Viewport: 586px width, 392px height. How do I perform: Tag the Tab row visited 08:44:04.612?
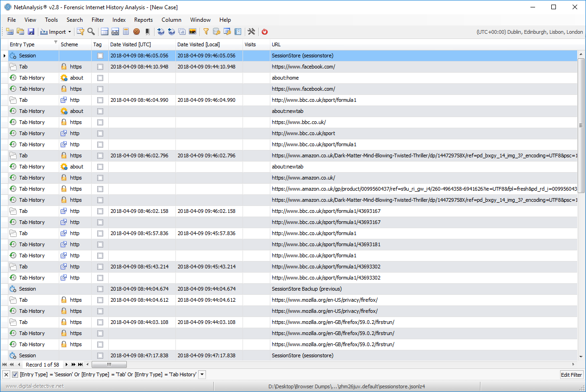point(100,300)
